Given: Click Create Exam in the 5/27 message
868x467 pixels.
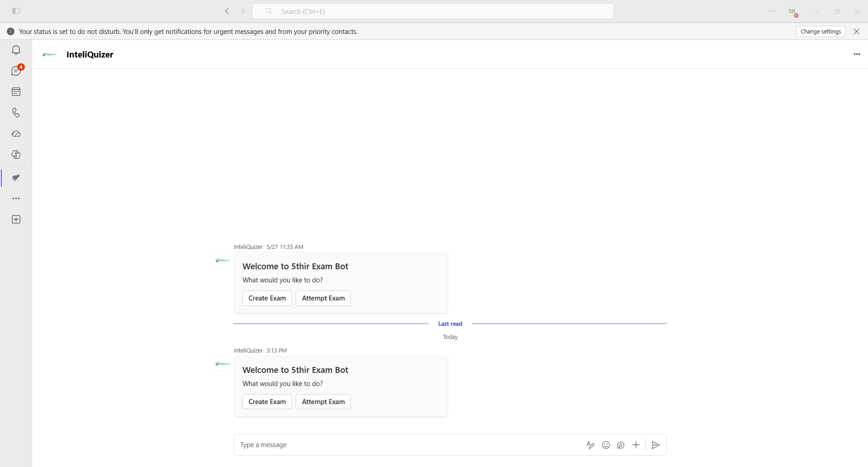Looking at the screenshot, I should point(267,298).
